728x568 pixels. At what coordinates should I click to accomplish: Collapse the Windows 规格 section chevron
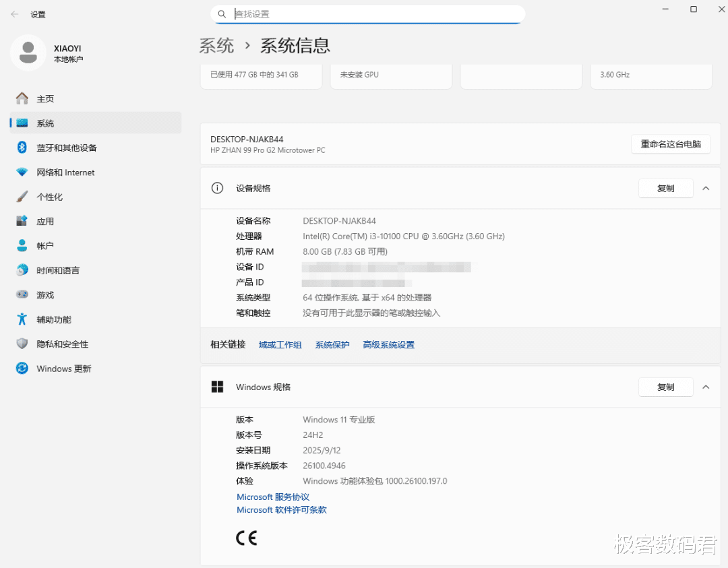click(x=706, y=387)
